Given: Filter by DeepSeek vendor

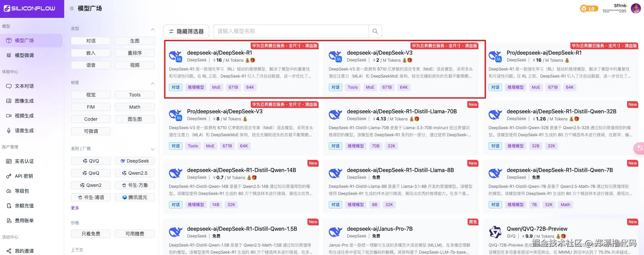Looking at the screenshot, I should tap(135, 161).
